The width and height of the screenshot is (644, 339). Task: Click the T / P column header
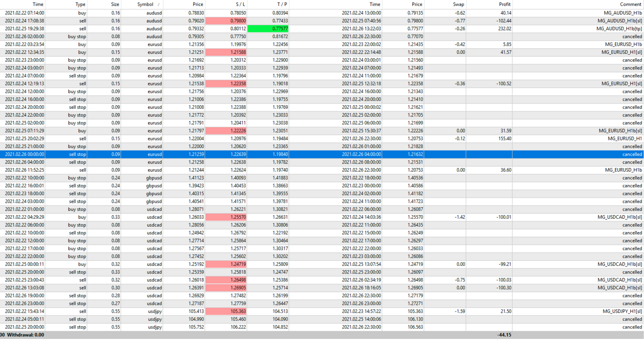coord(282,4)
